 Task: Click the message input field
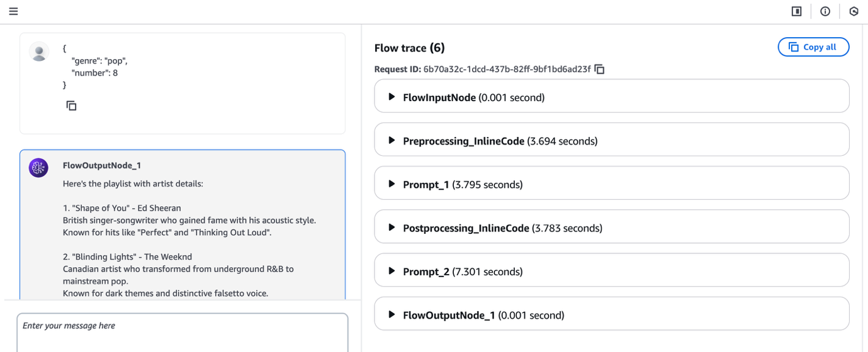click(183, 333)
